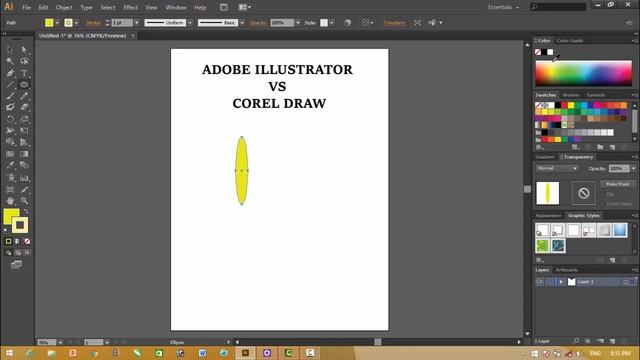This screenshot has height=360, width=640.
Task: Click the large yellow Fill box in toolbox
Action: (x=11, y=216)
